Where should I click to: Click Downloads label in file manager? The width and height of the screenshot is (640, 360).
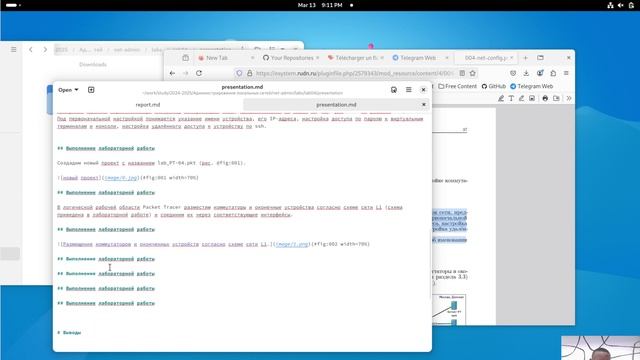coord(93,64)
